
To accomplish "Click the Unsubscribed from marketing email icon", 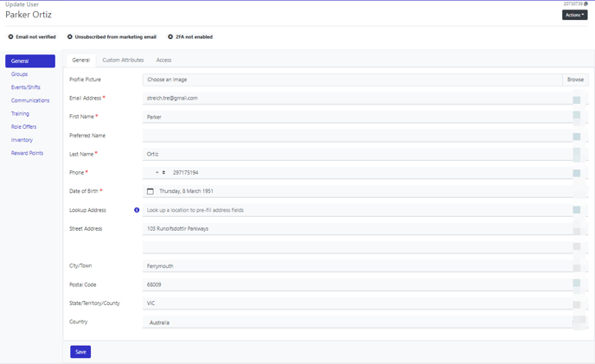I will point(70,37).
